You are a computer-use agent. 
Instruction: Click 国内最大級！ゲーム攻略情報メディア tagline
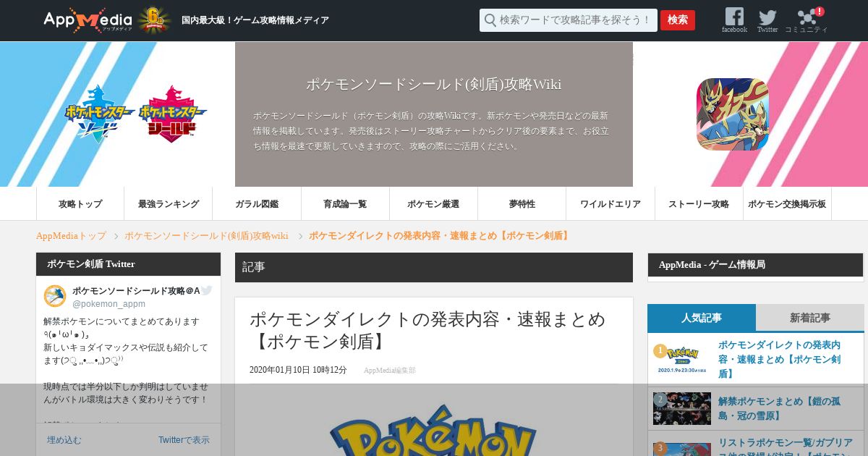255,20
